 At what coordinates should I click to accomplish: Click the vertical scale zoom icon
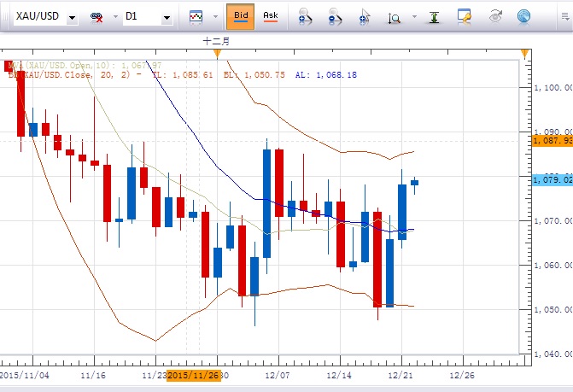[394, 18]
